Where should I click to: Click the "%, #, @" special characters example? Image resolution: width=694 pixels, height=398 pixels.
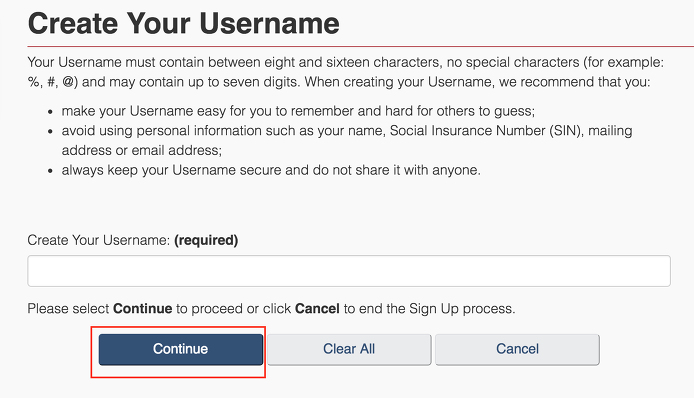53,82
